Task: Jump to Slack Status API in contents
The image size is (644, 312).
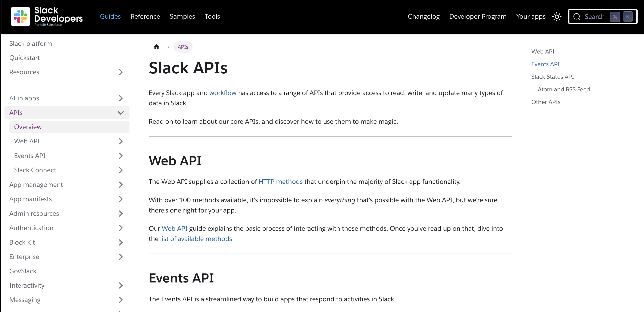Action: pyautogui.click(x=552, y=77)
